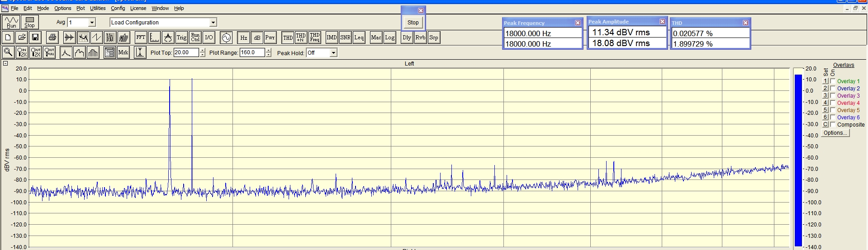Open the Scp scope utility icon
Screen dimensions: 868x250
point(433,38)
